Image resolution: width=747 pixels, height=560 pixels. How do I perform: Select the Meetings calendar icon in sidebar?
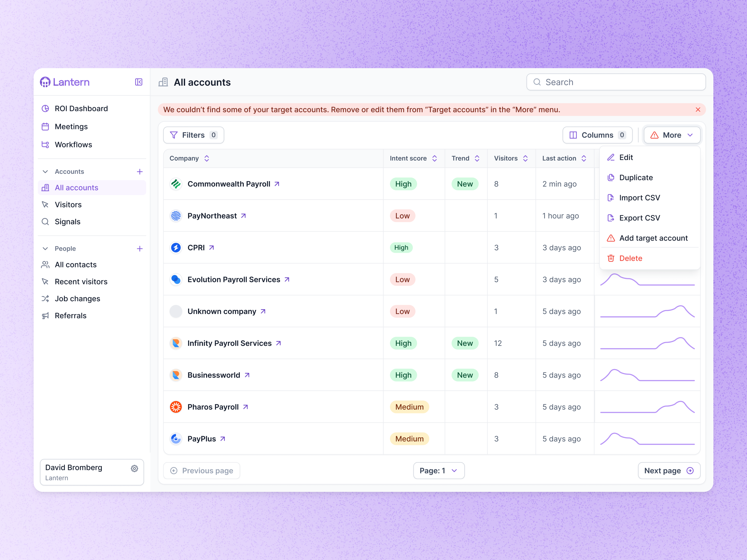pos(46,126)
